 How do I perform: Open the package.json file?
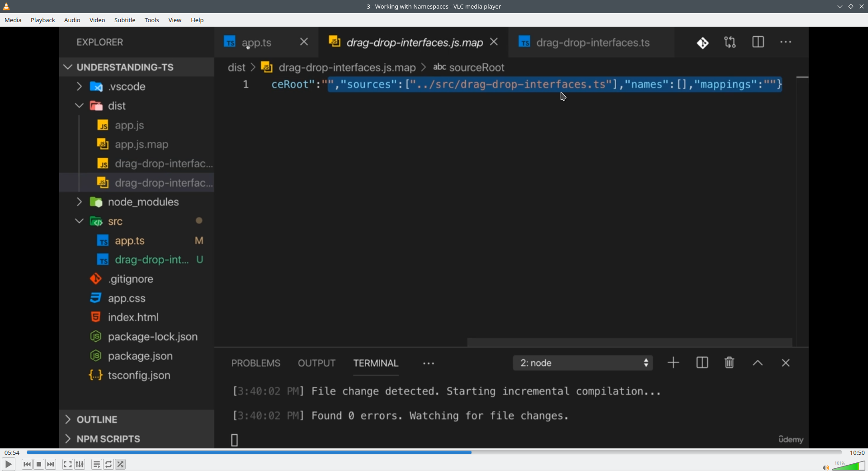(x=137, y=356)
